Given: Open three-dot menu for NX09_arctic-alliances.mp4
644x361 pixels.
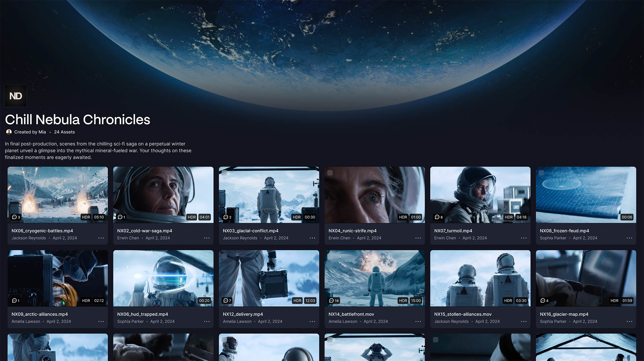Looking at the screenshot, I should click(101, 322).
